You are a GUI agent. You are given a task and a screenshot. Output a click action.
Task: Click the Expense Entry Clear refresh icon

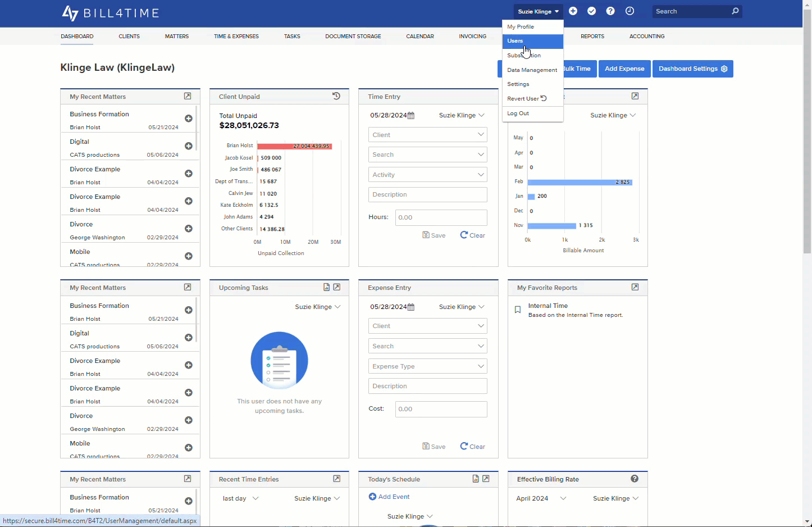(x=464, y=446)
